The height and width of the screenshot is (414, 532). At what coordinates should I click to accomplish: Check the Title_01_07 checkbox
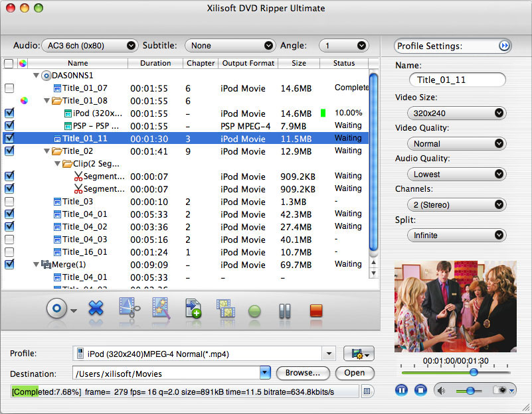9,88
